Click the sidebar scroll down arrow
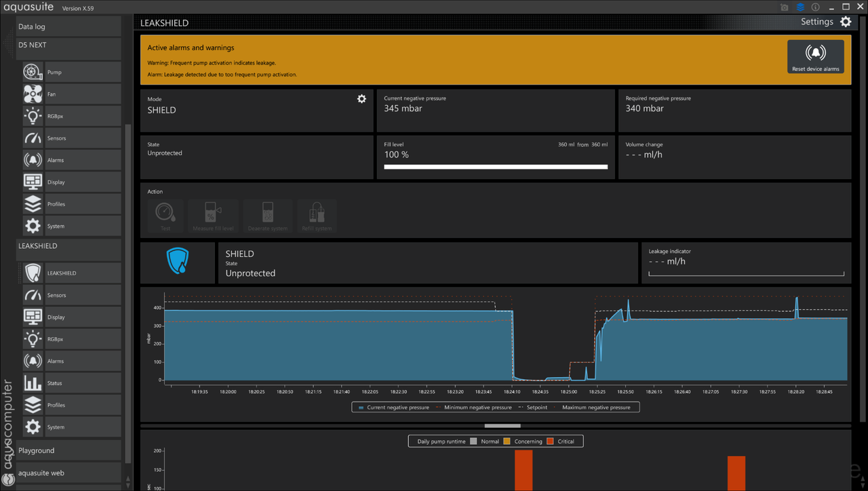 [x=128, y=486]
